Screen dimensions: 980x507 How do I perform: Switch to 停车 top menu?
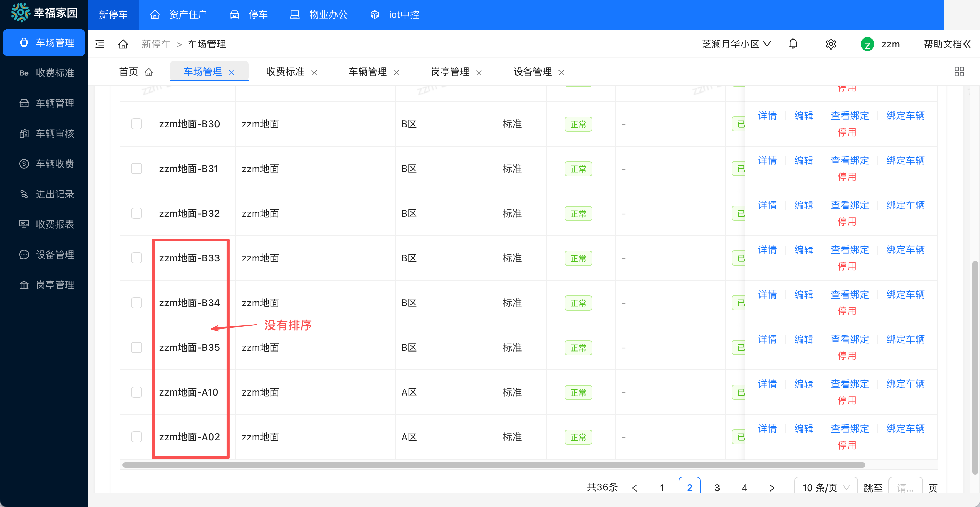[249, 15]
